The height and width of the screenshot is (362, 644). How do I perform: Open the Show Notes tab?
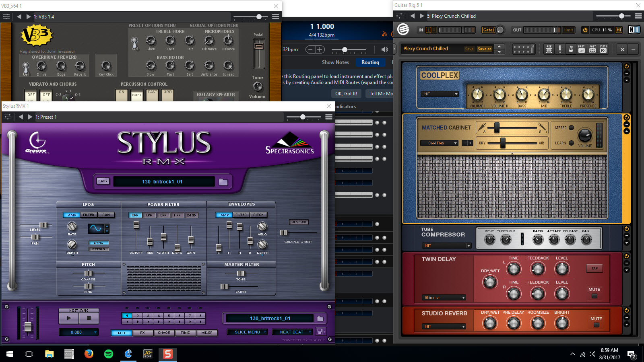pyautogui.click(x=335, y=62)
